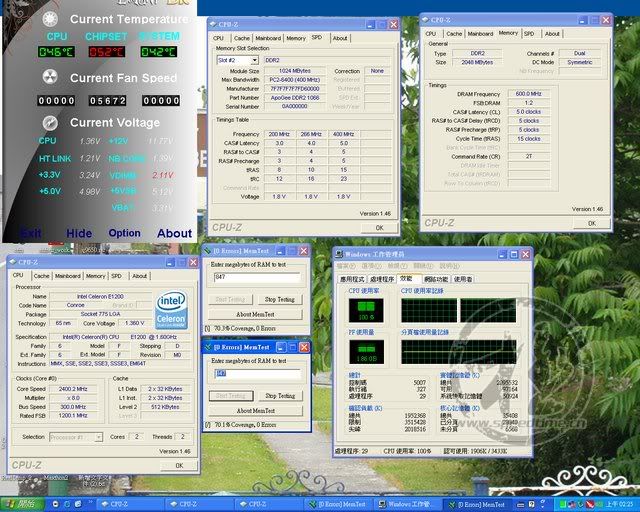Open title bar icon of CPU-Z processor window
The image size is (640, 512).
click(13, 262)
